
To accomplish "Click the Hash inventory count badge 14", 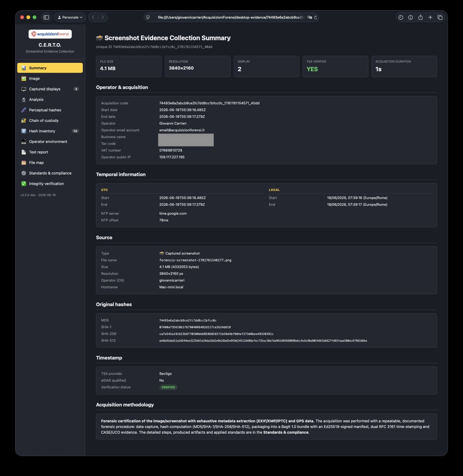I will [x=75, y=131].
